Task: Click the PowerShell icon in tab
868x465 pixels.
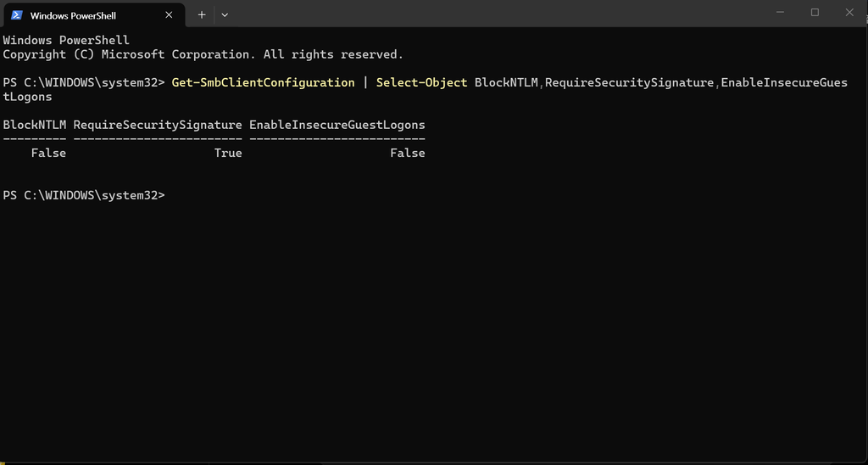Action: click(x=17, y=15)
